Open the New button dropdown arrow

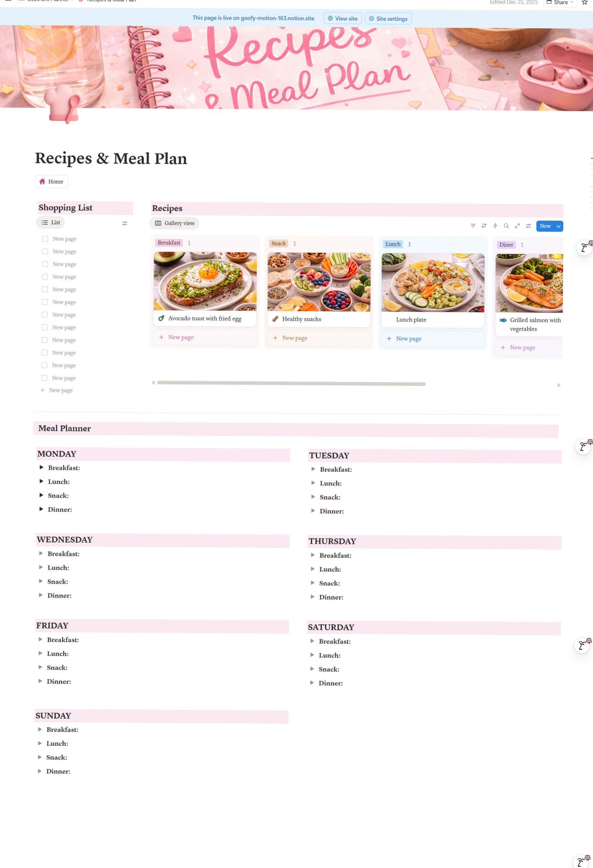(558, 226)
